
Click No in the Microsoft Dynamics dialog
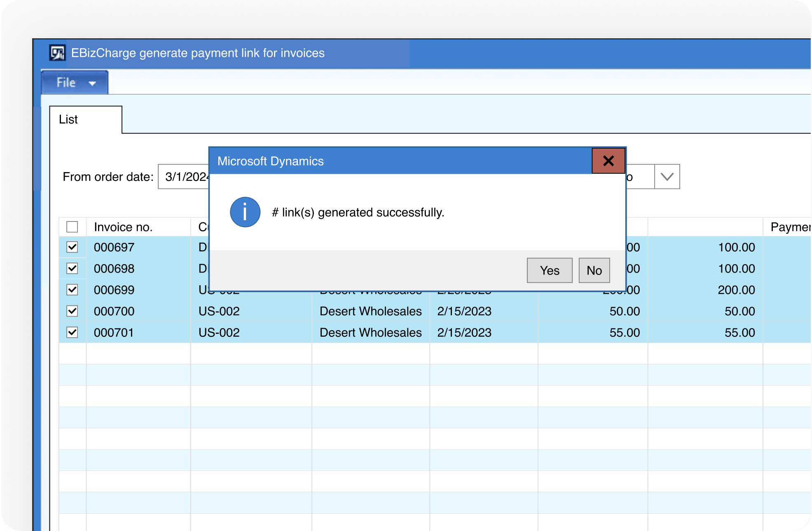point(594,270)
